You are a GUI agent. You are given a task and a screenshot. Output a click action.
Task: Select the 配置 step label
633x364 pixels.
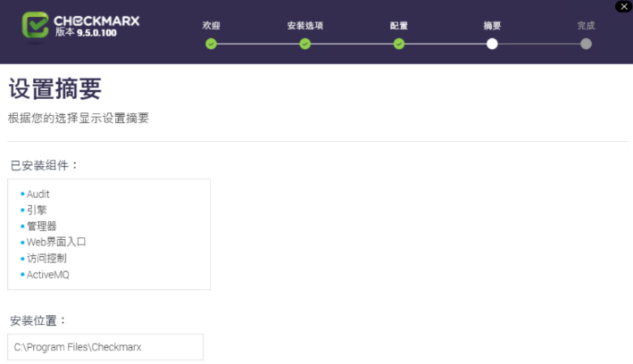coord(399,26)
